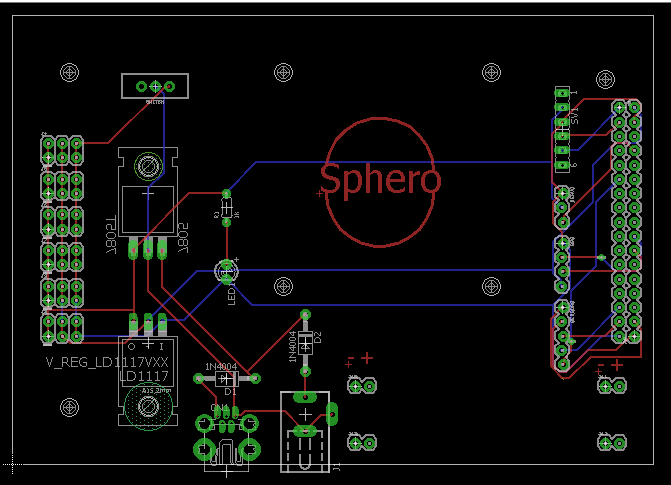This screenshot has height=485, width=671.
Task: Click the right pin pad of the 7805 regulator
Action: point(162,249)
